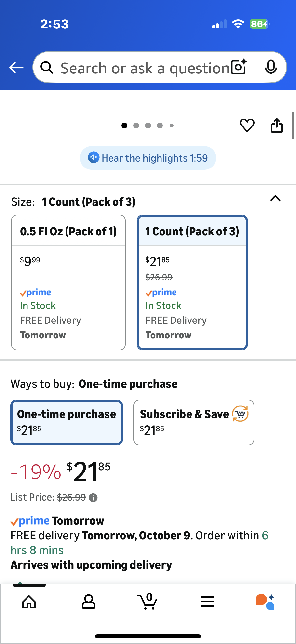Choose Subscribe & Save option
296x644 pixels.
[194, 422]
